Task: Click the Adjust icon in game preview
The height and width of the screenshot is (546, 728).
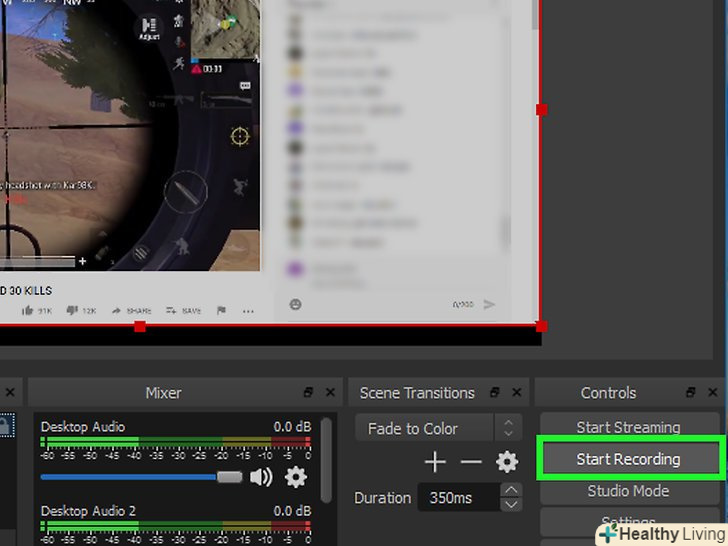Action: [x=149, y=28]
